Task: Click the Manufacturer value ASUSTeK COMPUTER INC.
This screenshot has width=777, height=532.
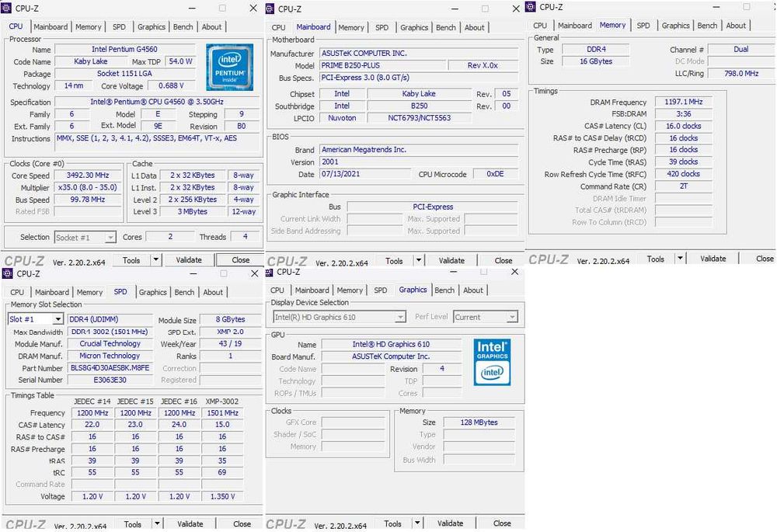Action: coord(419,53)
